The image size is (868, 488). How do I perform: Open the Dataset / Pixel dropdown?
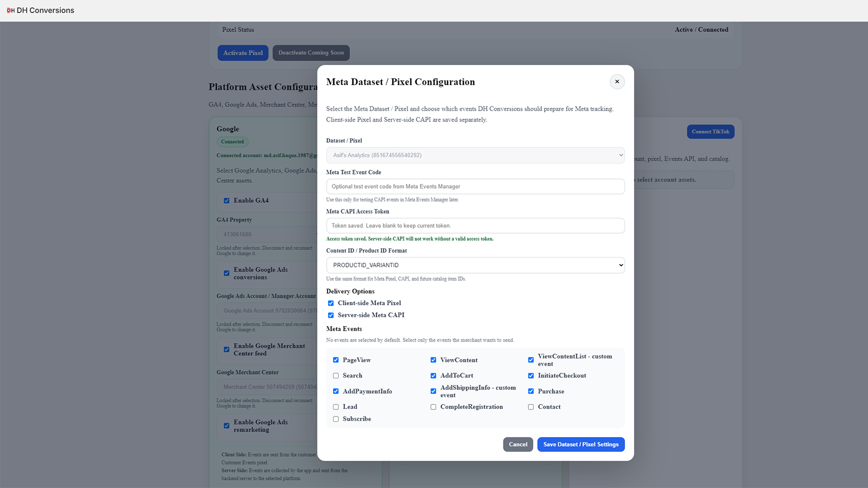(475, 155)
